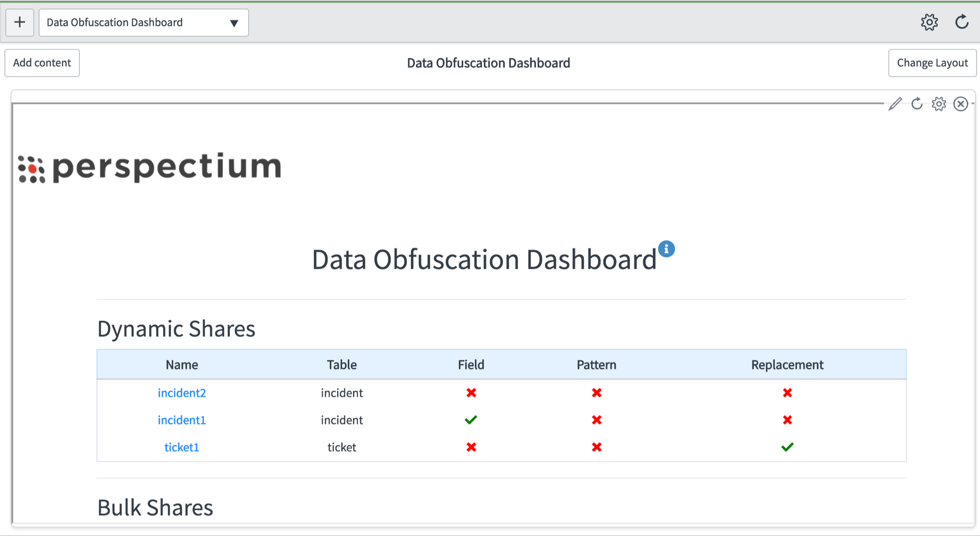Viewport: 980px width, 536px height.
Task: Click green check in ticket1 Replacement column
Action: [x=787, y=447]
